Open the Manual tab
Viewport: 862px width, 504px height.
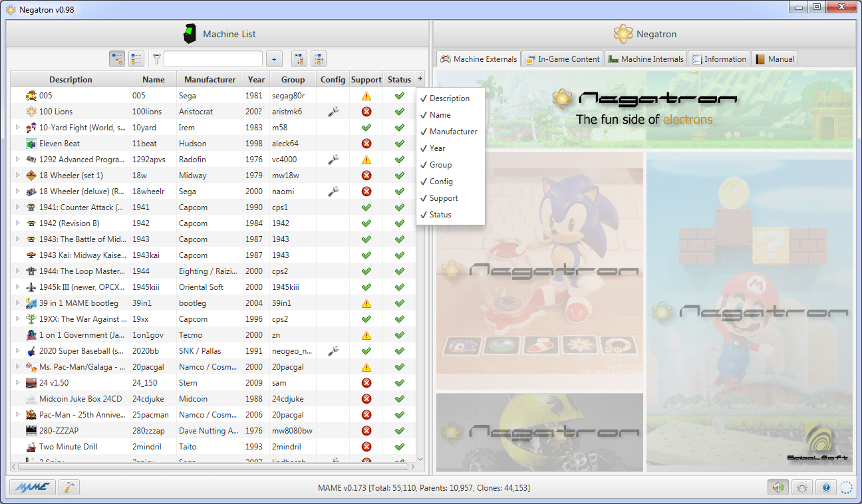coord(775,59)
